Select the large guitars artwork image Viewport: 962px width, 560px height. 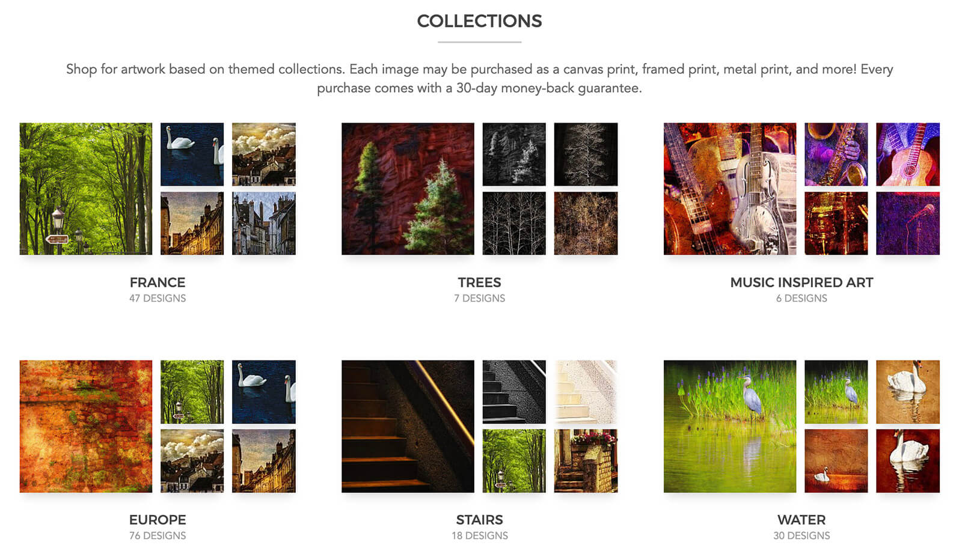coord(730,189)
